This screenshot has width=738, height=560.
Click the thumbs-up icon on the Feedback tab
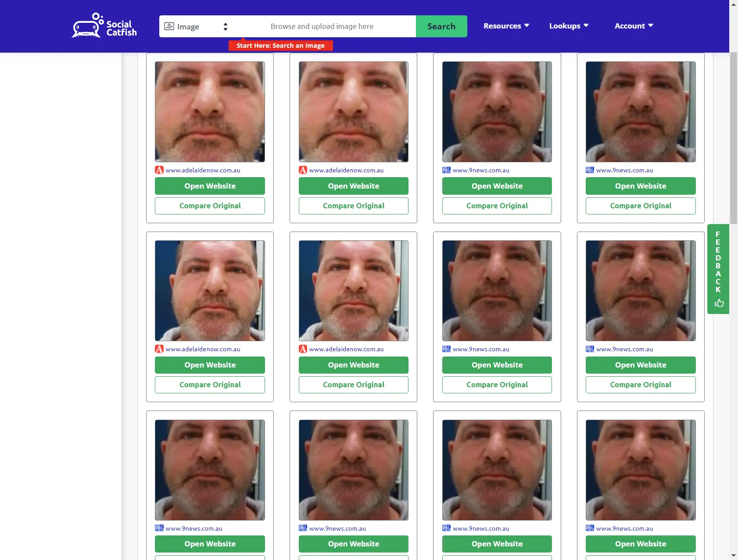pos(719,303)
